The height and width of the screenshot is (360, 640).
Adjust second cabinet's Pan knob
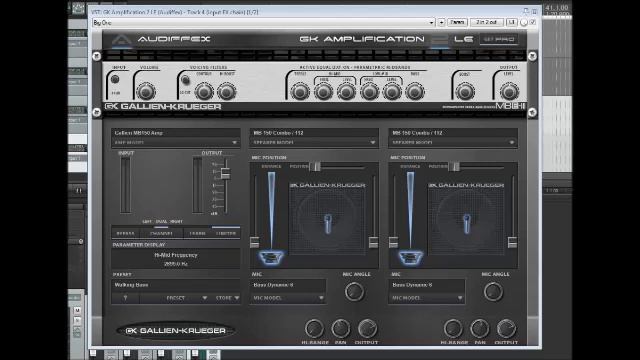point(480,328)
